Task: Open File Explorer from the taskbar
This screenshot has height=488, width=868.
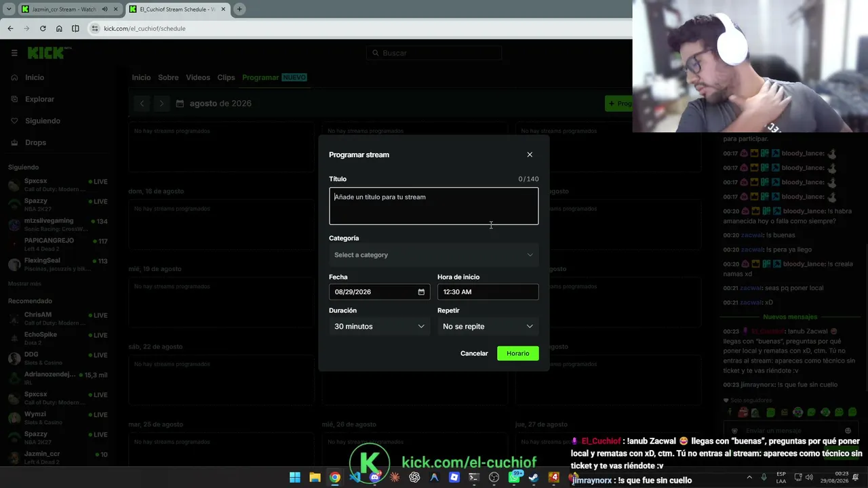Action: [x=315, y=477]
